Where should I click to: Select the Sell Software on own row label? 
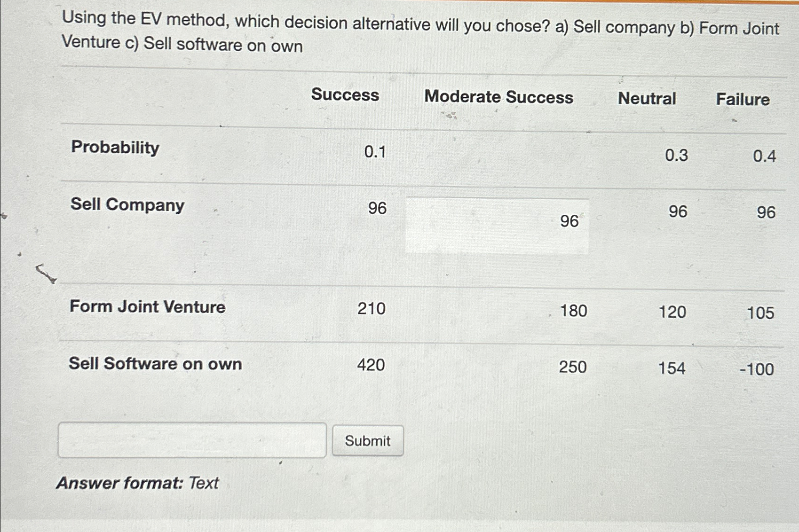click(155, 364)
